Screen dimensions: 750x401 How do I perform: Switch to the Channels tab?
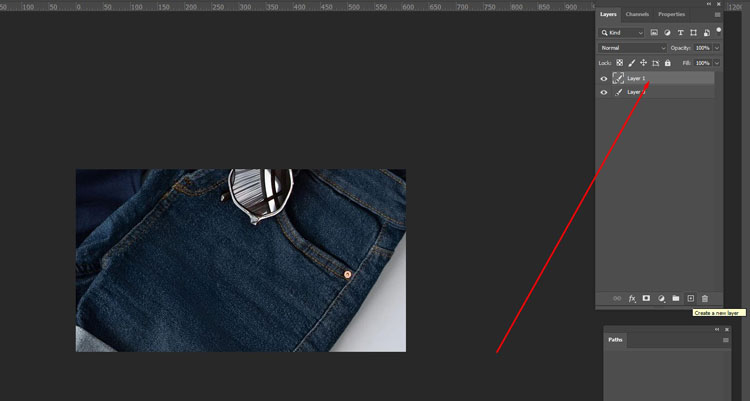(637, 14)
